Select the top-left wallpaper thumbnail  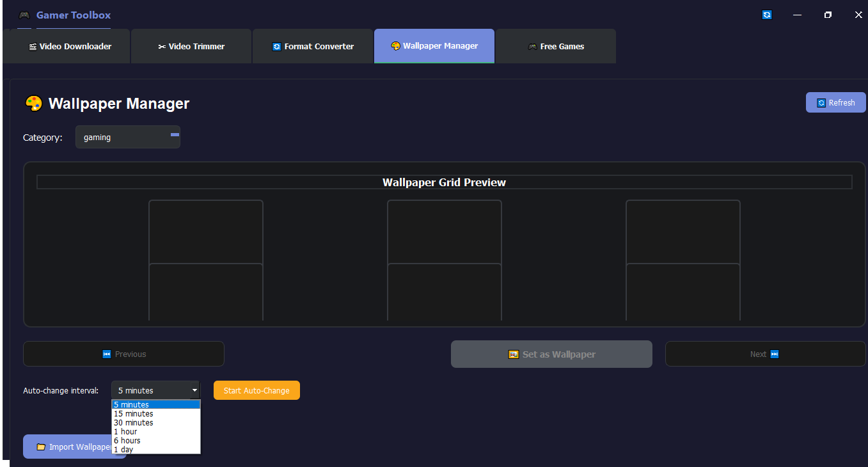pos(206,232)
